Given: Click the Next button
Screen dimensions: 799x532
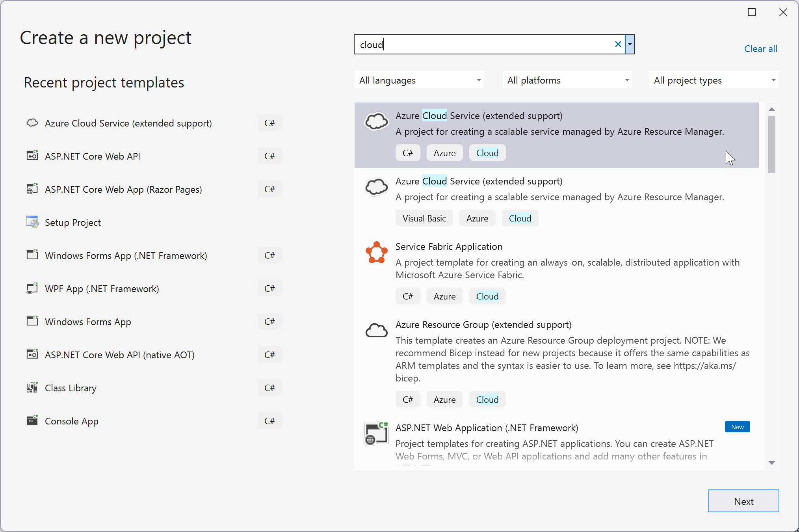Looking at the screenshot, I should (744, 501).
